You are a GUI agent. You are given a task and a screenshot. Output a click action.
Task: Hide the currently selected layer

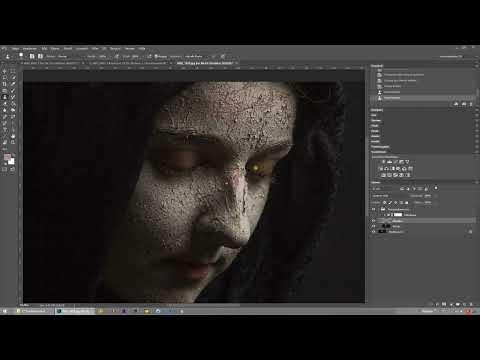click(x=373, y=220)
